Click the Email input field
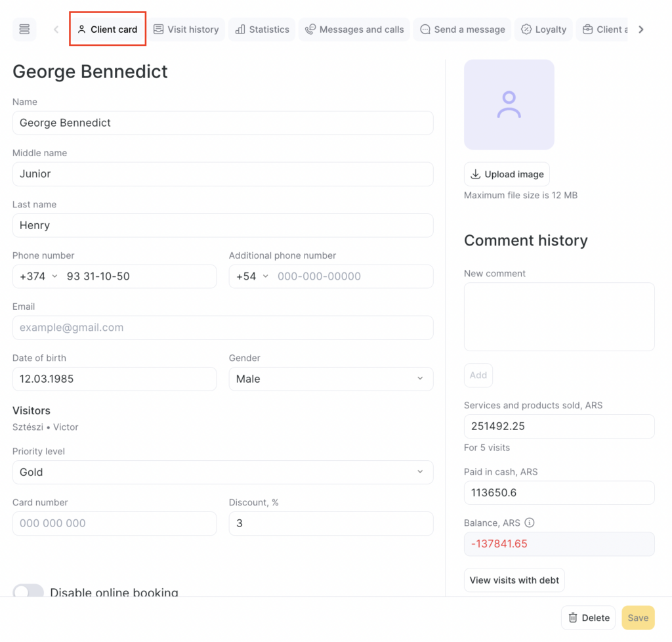Image resolution: width=672 pixels, height=642 pixels. tap(222, 328)
